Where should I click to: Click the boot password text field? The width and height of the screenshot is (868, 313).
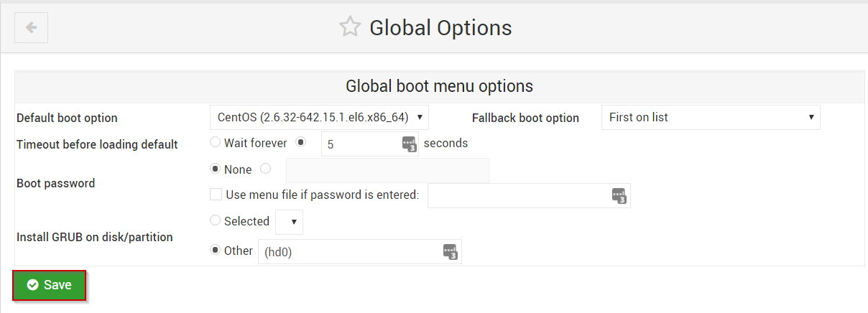387,170
